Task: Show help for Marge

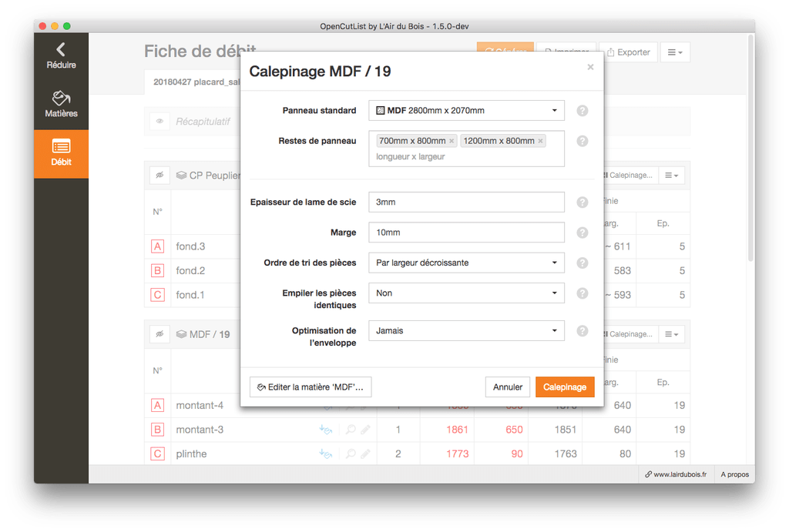Action: click(583, 233)
